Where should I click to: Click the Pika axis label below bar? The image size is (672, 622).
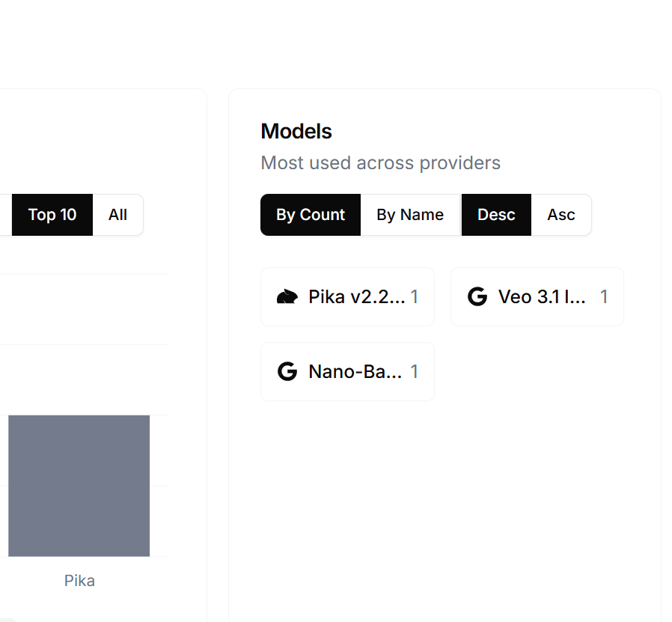(79, 581)
